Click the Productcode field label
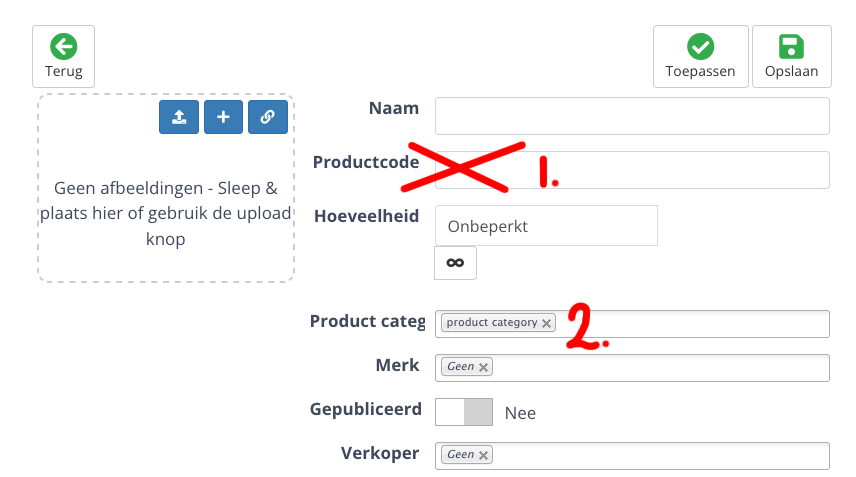 pos(365,161)
